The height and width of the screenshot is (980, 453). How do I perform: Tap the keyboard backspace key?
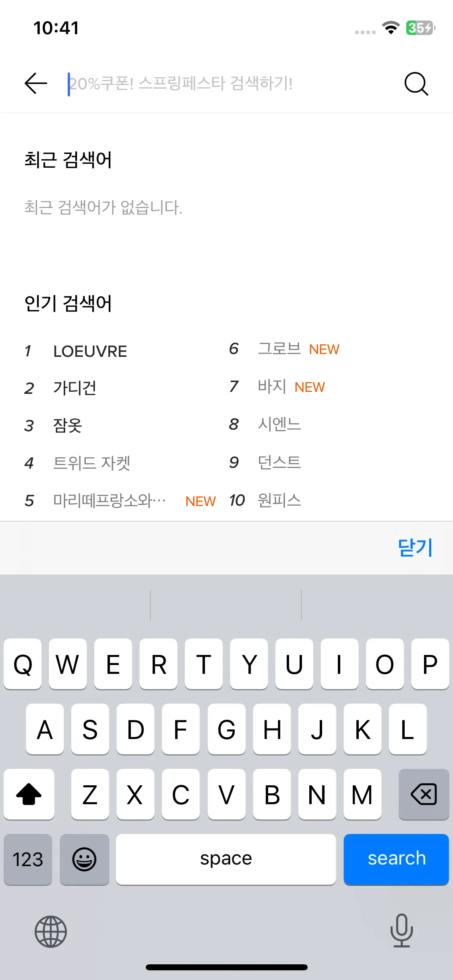click(x=424, y=794)
